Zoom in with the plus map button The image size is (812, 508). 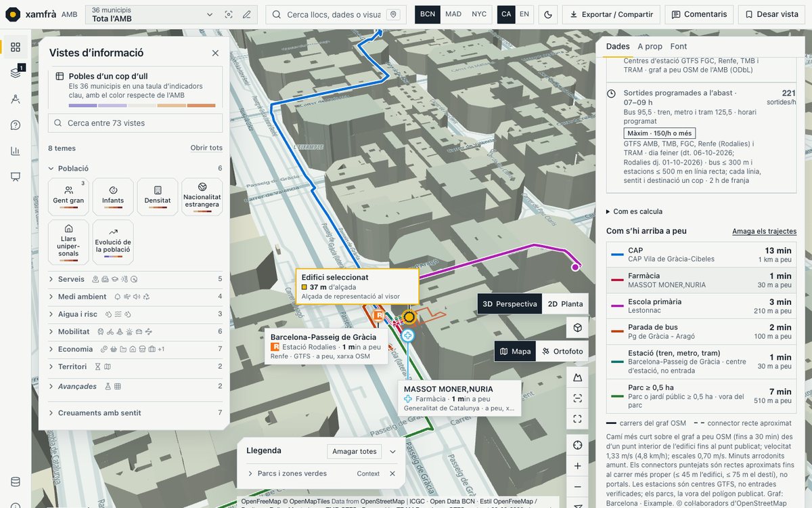pyautogui.click(x=577, y=466)
